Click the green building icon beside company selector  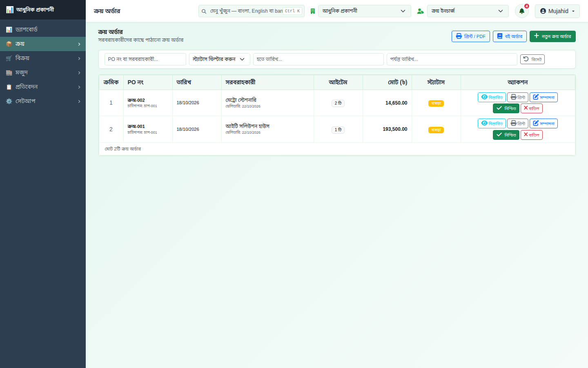tap(313, 11)
